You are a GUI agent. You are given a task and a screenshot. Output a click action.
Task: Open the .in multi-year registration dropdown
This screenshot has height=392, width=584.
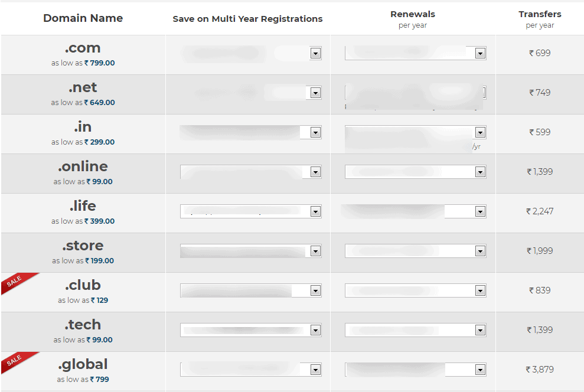[316, 132]
